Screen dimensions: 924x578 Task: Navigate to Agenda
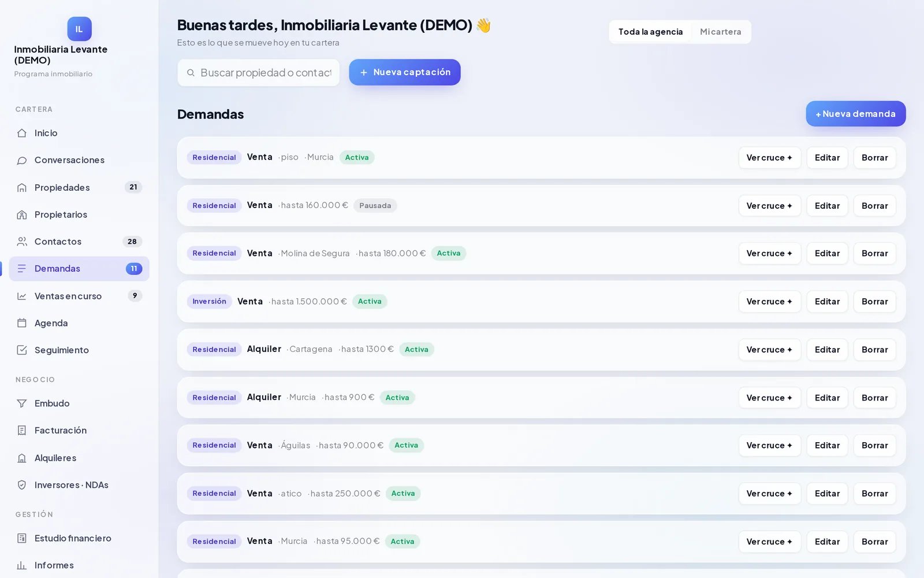click(79, 323)
